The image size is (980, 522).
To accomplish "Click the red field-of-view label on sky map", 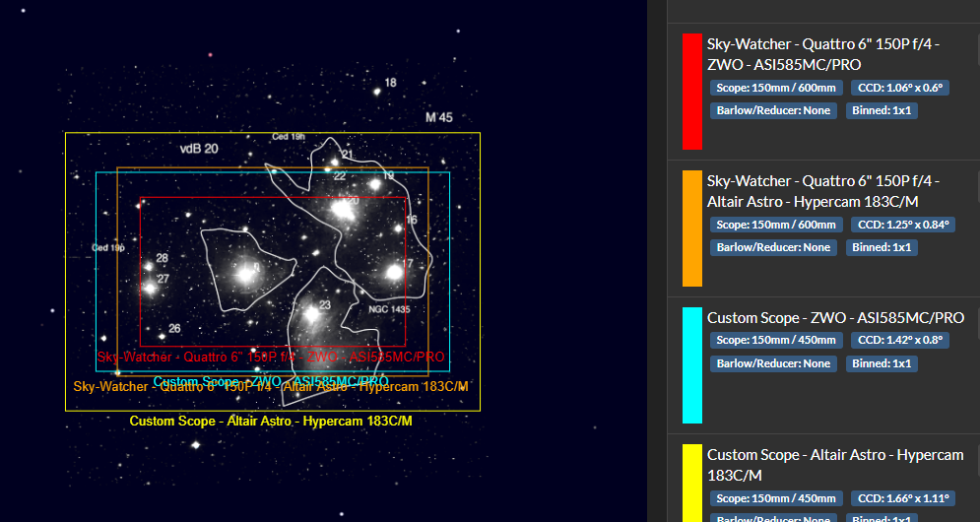I will point(271,357).
